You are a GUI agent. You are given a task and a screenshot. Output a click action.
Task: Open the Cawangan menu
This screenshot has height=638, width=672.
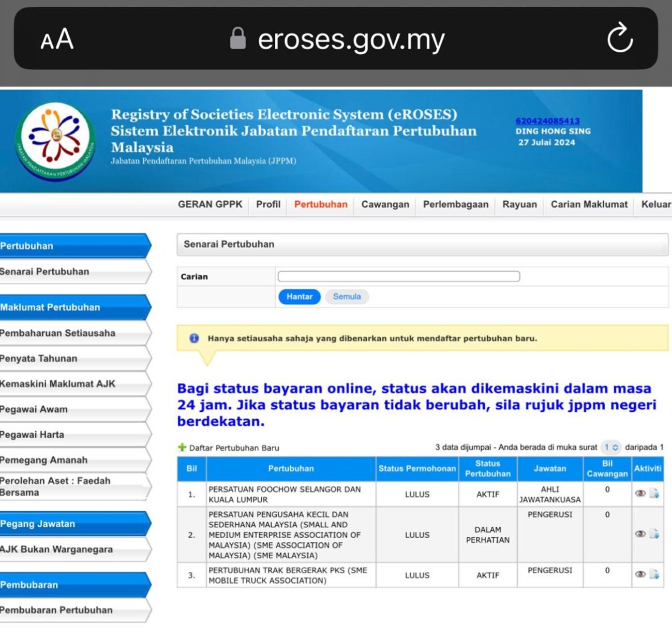click(385, 204)
